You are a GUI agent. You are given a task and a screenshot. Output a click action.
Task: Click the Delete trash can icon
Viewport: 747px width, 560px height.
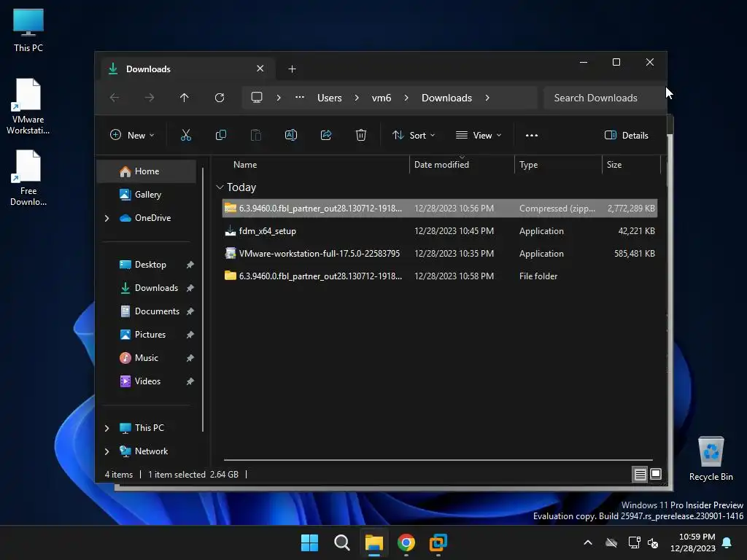[361, 135]
